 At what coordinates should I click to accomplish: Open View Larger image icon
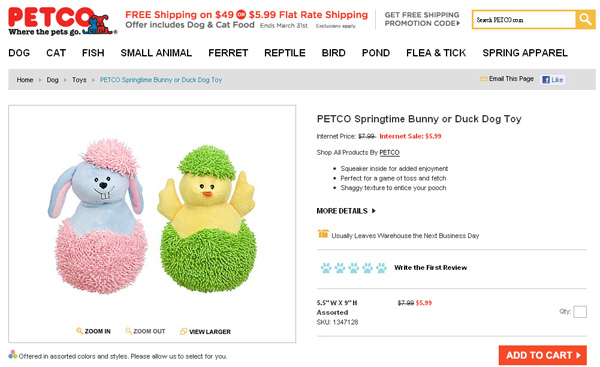click(183, 331)
